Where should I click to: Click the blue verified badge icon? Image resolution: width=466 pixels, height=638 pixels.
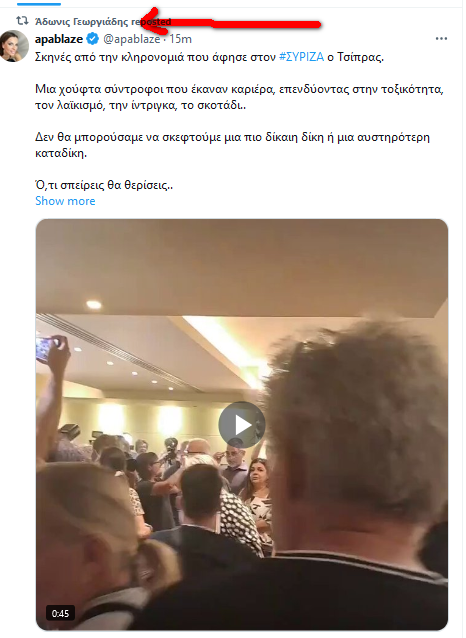tap(93, 39)
